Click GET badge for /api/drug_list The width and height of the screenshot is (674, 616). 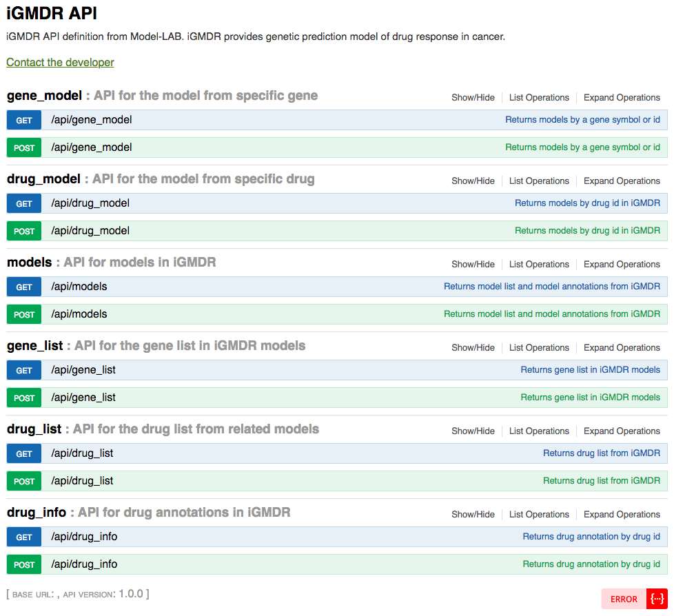tap(24, 454)
